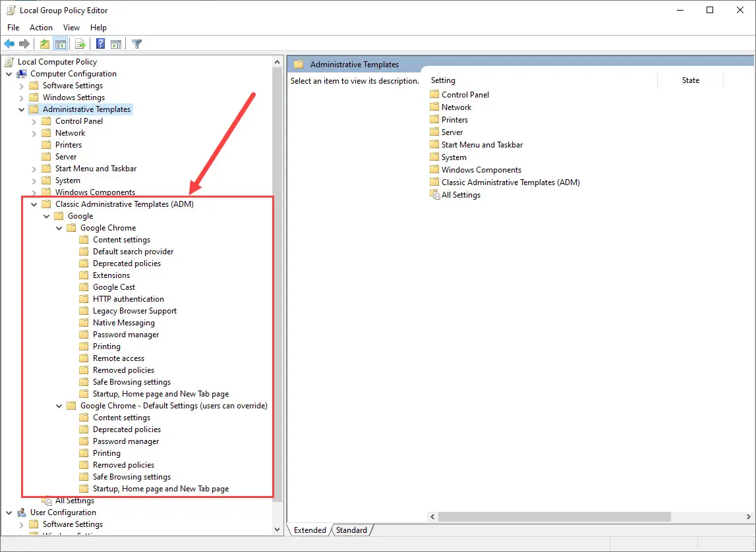The image size is (756, 552).
Task: Click the Forward arrow toolbar icon
Action: [24, 44]
